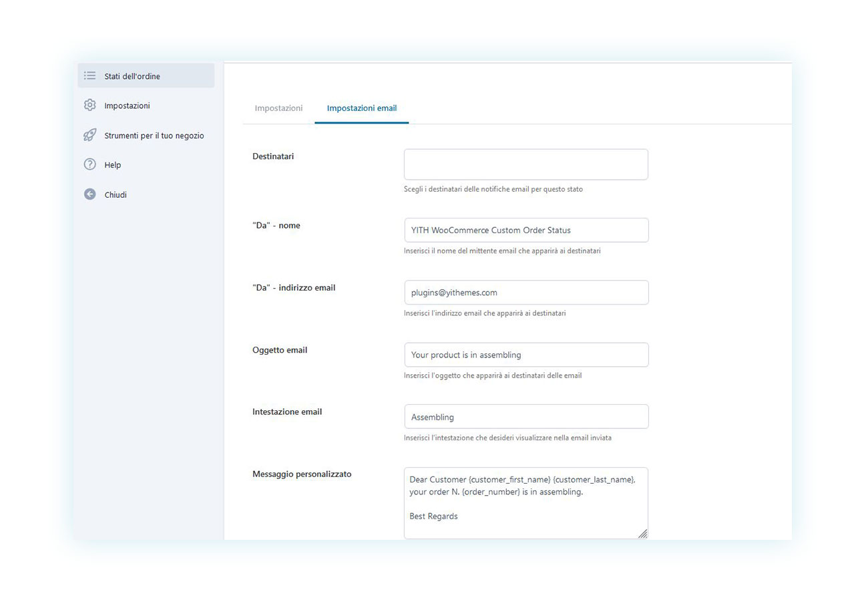Click hint "Inserisci l'intestazione che desideri visualizzare"
The image size is (868, 606).
(x=507, y=438)
